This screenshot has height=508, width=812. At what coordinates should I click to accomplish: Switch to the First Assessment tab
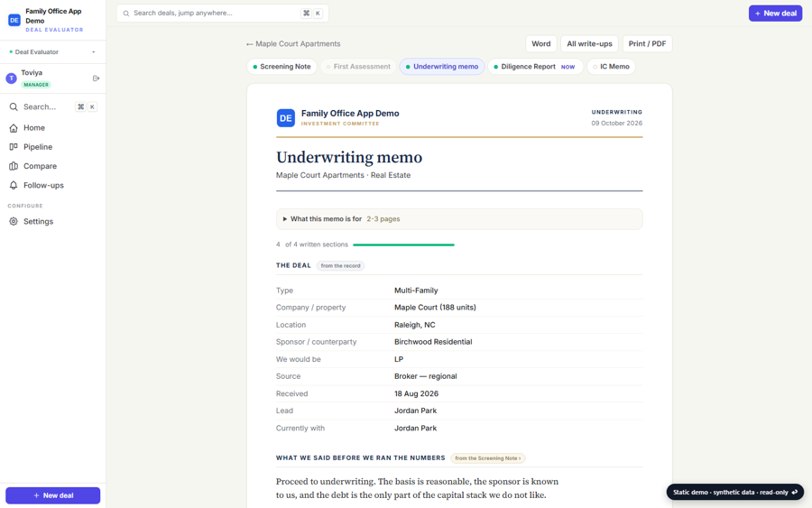pos(358,67)
